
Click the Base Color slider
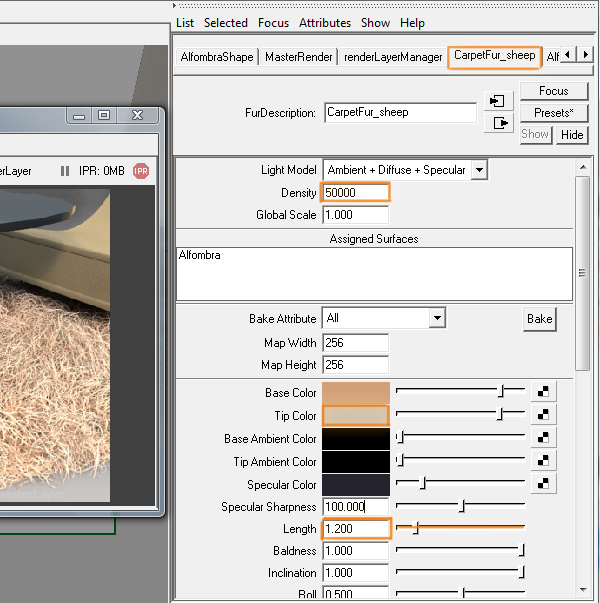click(x=460, y=391)
